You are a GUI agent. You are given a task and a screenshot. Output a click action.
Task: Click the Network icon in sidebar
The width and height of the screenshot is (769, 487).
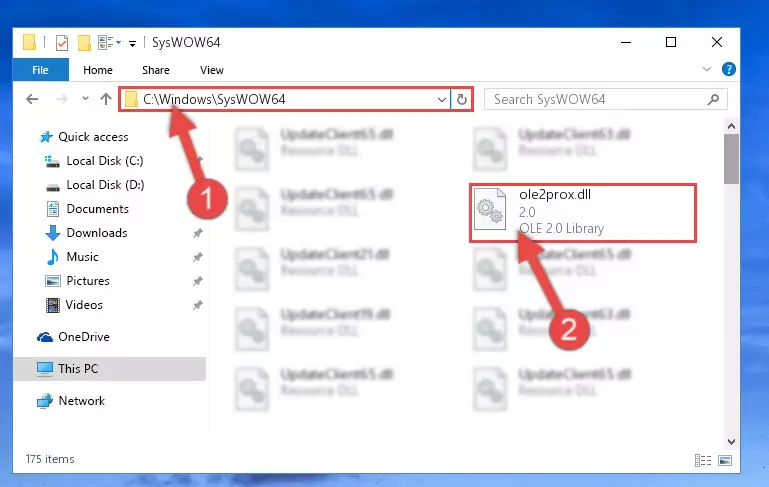click(45, 401)
